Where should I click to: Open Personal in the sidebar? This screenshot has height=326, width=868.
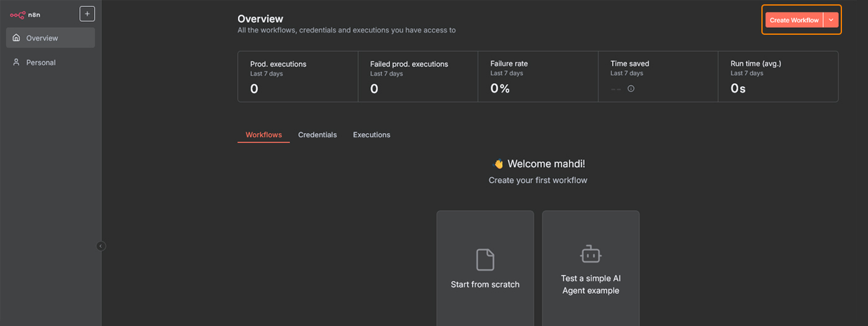[41, 63]
